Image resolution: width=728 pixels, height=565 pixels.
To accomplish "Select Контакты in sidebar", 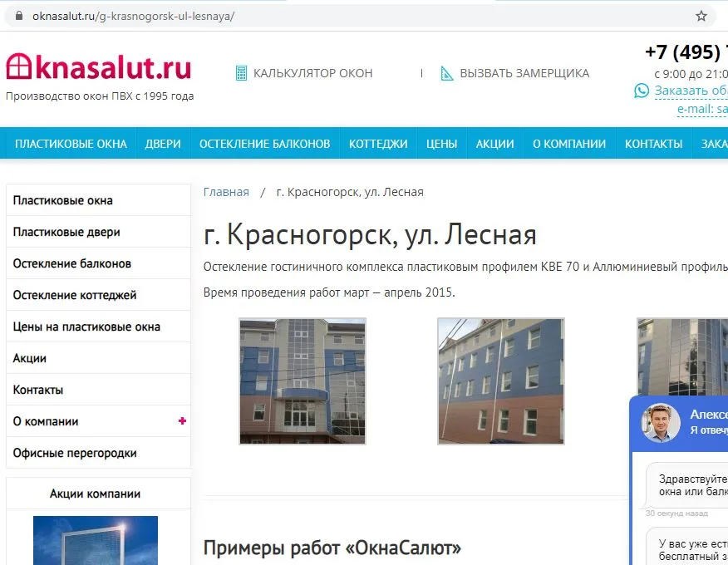I will point(98,390).
